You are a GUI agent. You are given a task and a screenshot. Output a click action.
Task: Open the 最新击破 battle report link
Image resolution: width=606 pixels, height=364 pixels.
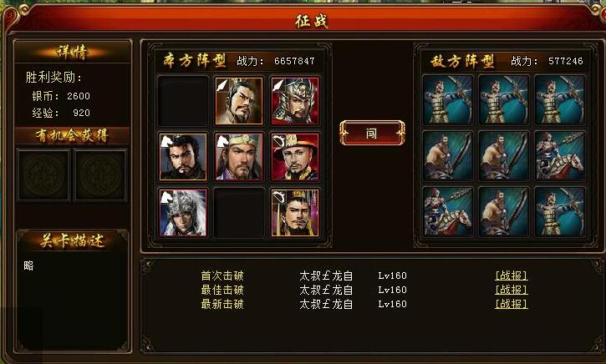tap(511, 304)
